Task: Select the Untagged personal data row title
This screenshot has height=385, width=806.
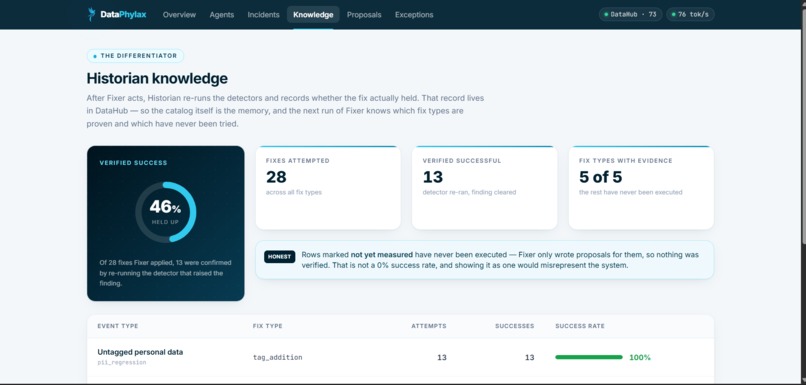Action: click(x=140, y=352)
